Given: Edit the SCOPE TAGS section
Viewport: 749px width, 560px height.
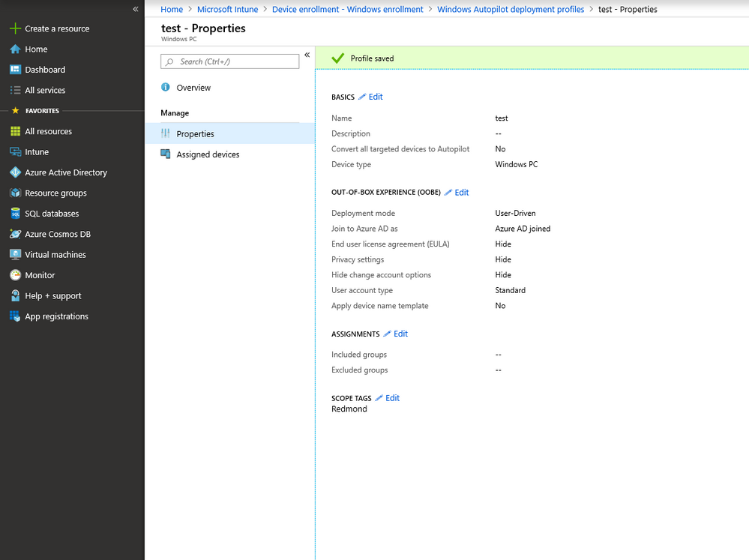Looking at the screenshot, I should tap(392, 398).
